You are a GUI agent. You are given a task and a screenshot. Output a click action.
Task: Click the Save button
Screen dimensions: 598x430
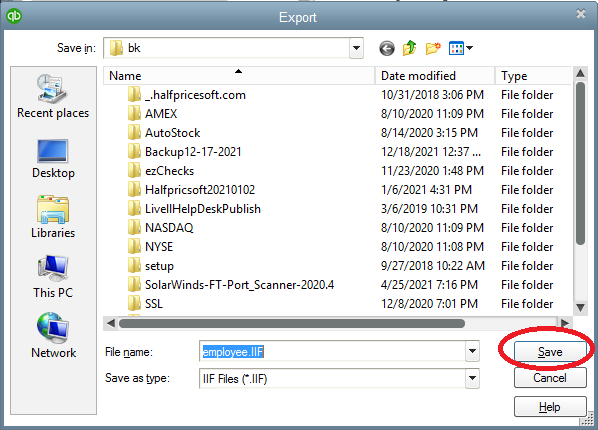(x=550, y=351)
